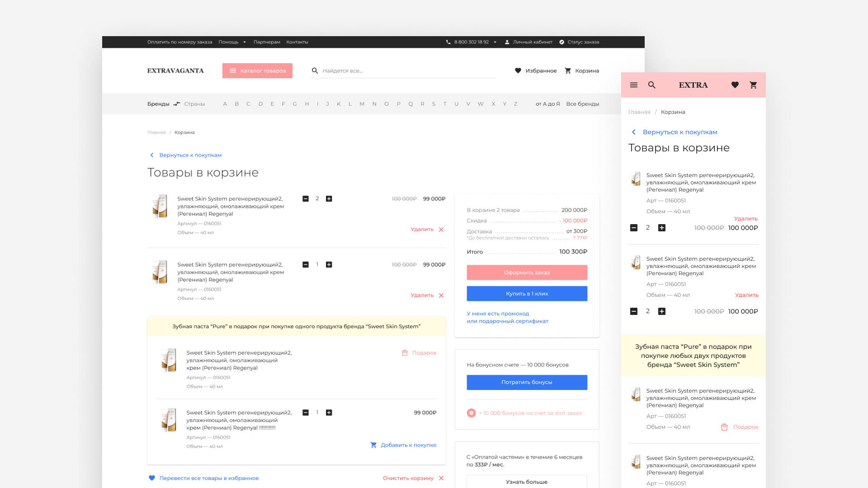Image resolution: width=868 pixels, height=488 pixels.
Task: Decrease quantity of second desktop cart item
Action: pos(306,265)
